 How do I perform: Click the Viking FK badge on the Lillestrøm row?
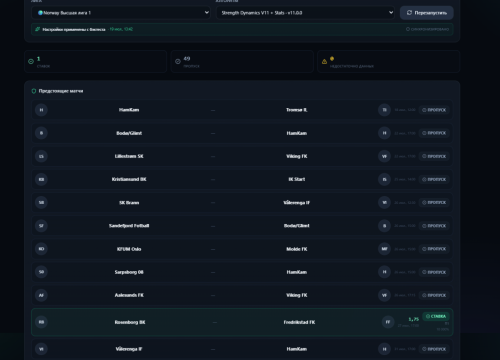pyautogui.click(x=384, y=156)
